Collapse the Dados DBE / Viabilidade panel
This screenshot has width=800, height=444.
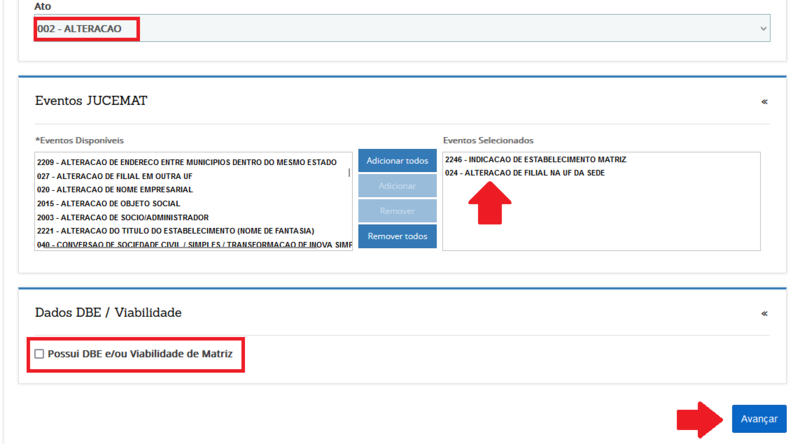[764, 313]
